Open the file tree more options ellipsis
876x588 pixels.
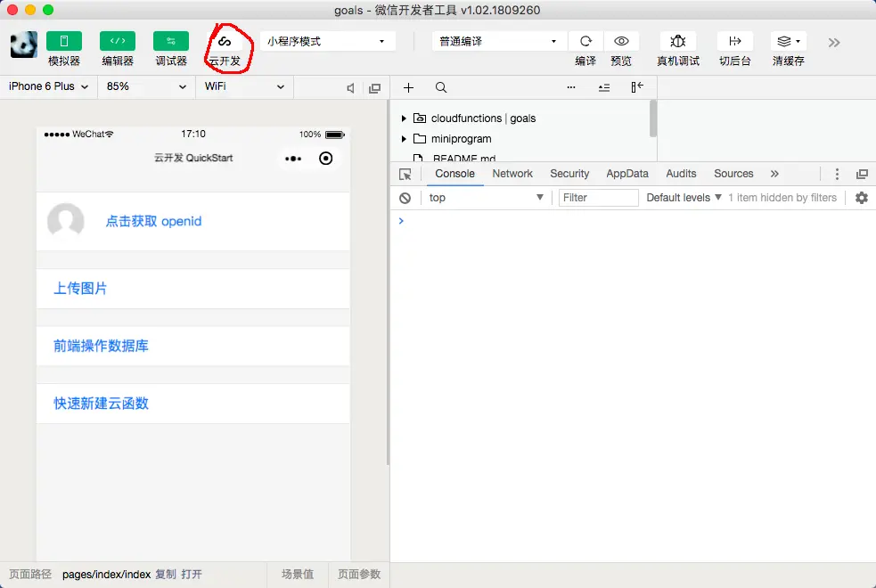point(571,87)
